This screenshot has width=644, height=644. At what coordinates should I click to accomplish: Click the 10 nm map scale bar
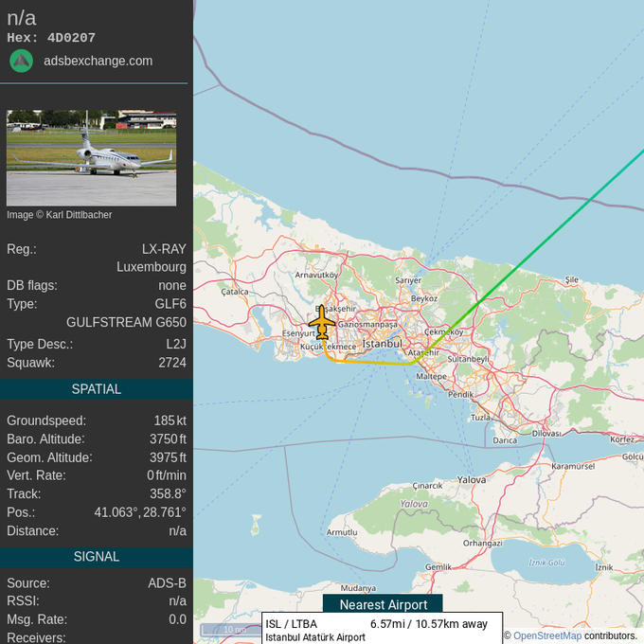click(227, 630)
